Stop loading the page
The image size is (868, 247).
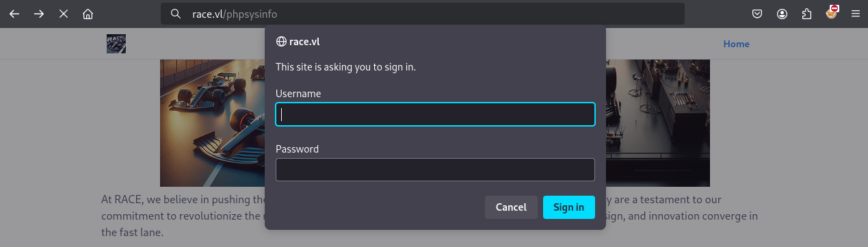pos(64,14)
